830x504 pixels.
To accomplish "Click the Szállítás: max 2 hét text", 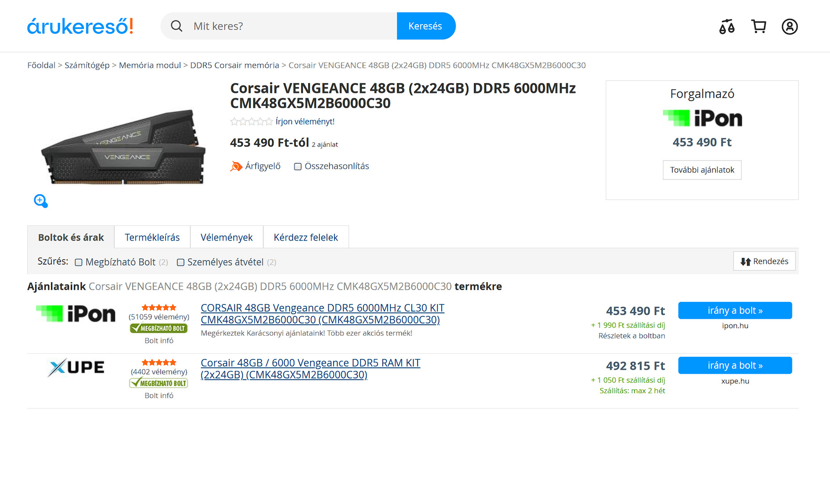I will [x=632, y=391].
